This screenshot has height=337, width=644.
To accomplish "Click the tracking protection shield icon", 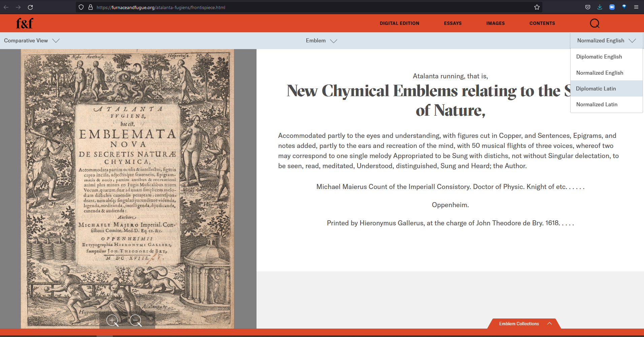I will tap(81, 7).
